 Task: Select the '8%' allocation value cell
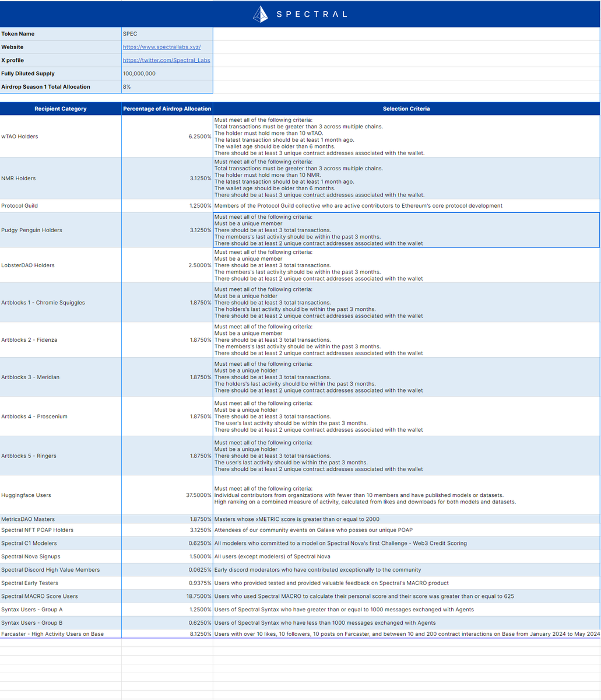[x=167, y=87]
